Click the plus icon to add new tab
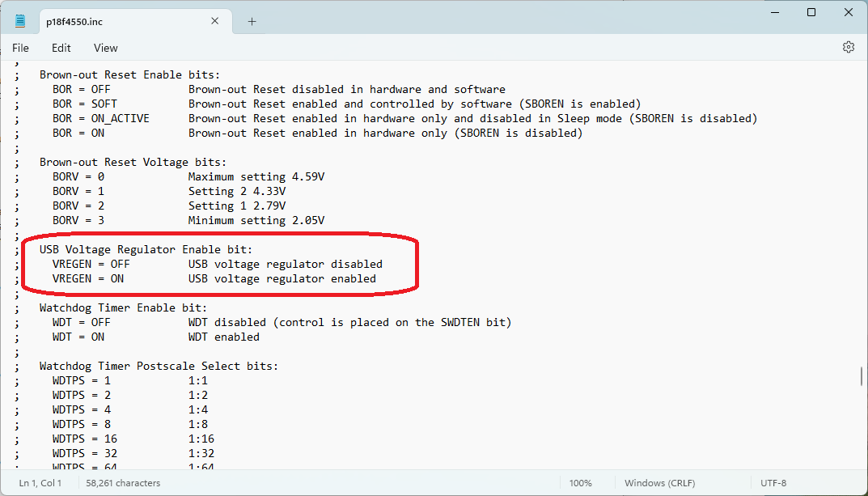This screenshot has width=868, height=496. tap(252, 22)
